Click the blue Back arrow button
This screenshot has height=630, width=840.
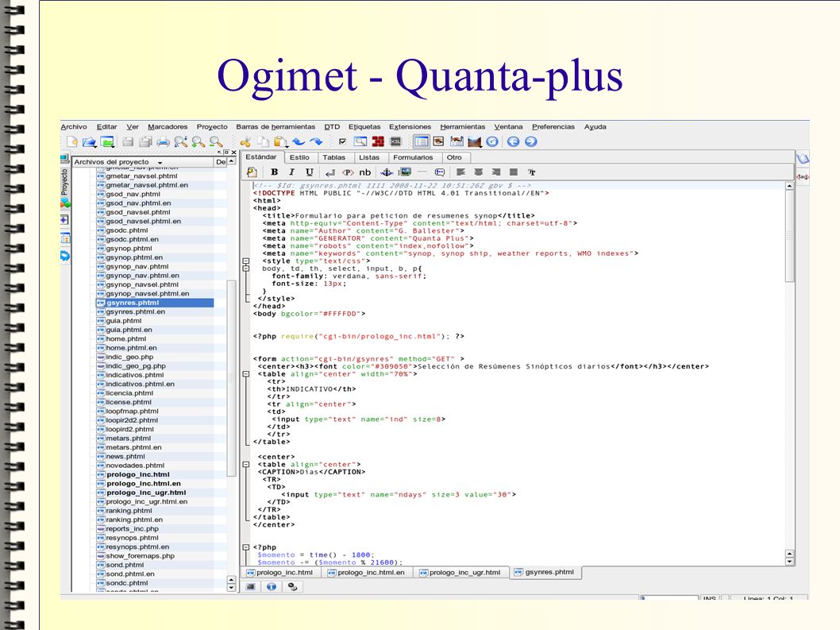513,141
